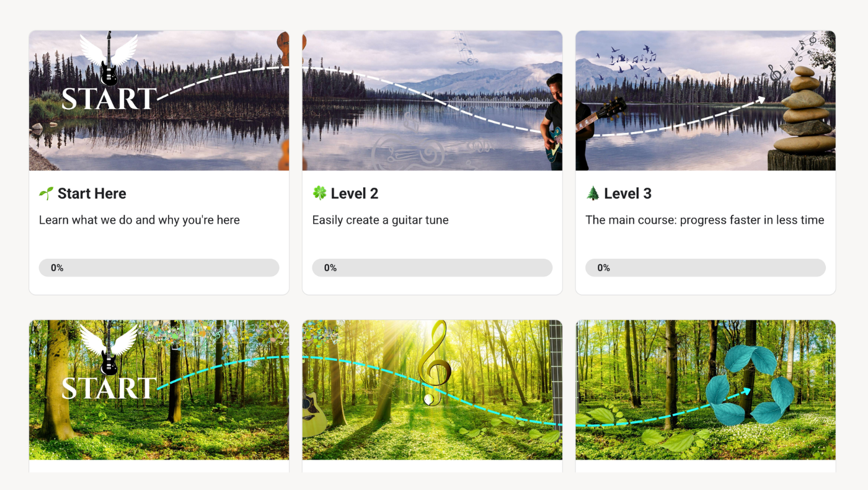
Task: Click the Start Here 0% progress bar
Action: tap(159, 268)
